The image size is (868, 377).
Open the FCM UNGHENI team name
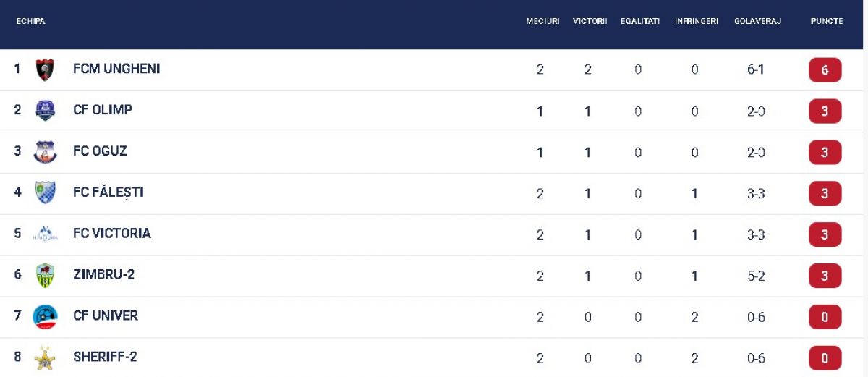coord(116,69)
